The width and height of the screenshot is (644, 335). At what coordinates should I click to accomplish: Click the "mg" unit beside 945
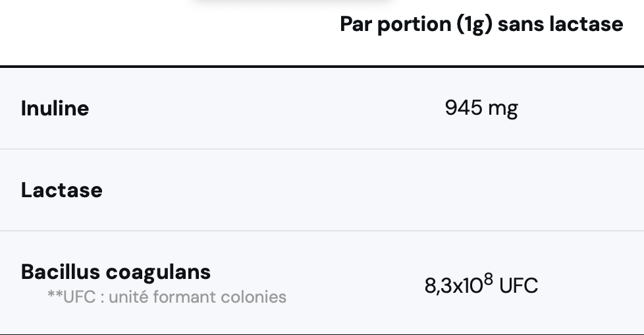(502, 108)
